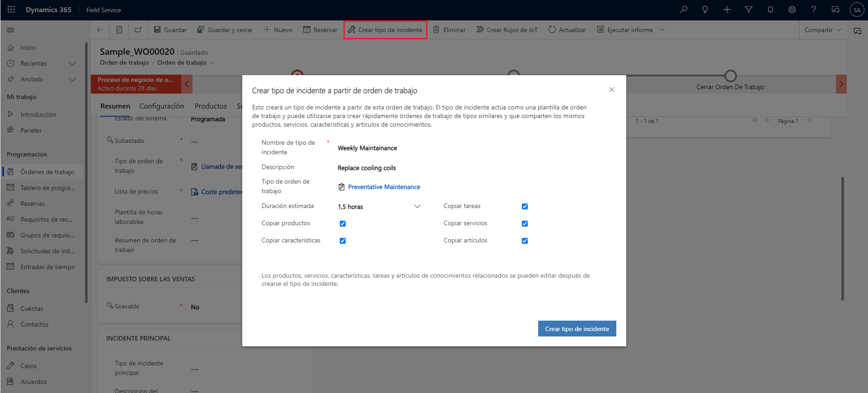The height and width of the screenshot is (393, 868).
Task: Expand Anclado in the sidebar
Action: point(72,79)
